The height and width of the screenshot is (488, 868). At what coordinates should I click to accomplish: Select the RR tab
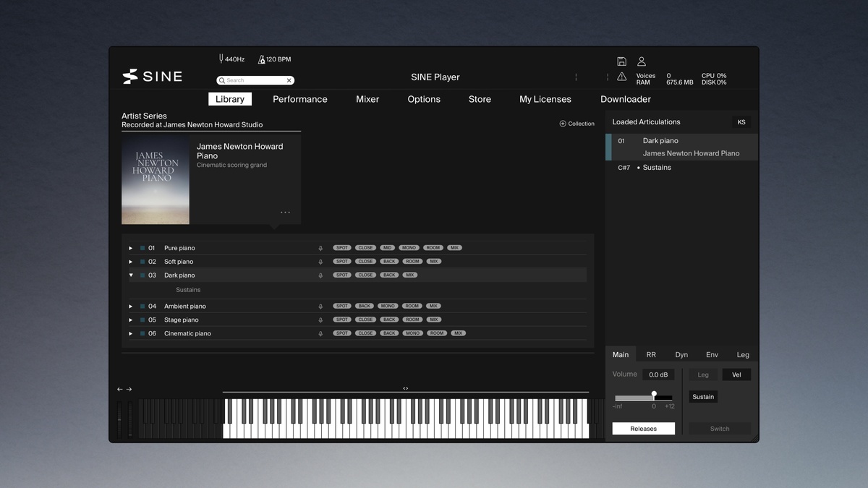click(651, 354)
